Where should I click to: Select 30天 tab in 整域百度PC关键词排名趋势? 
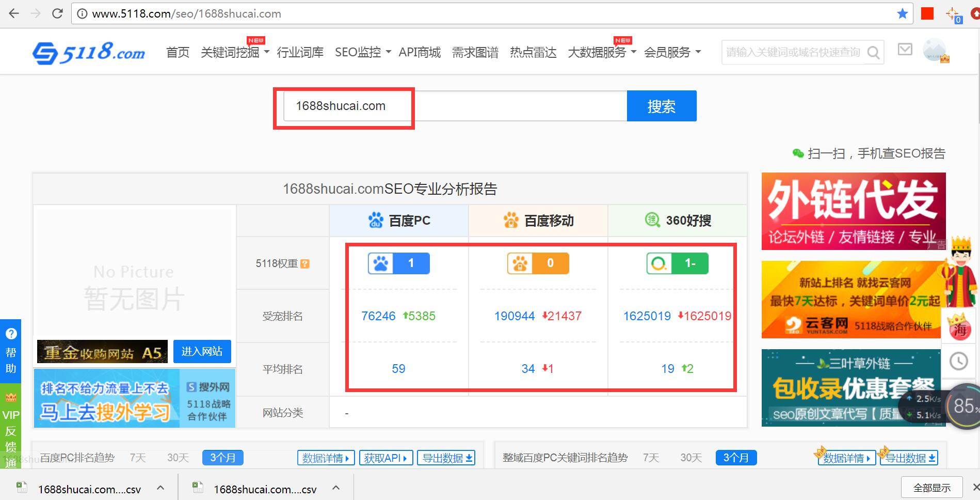[692, 458]
